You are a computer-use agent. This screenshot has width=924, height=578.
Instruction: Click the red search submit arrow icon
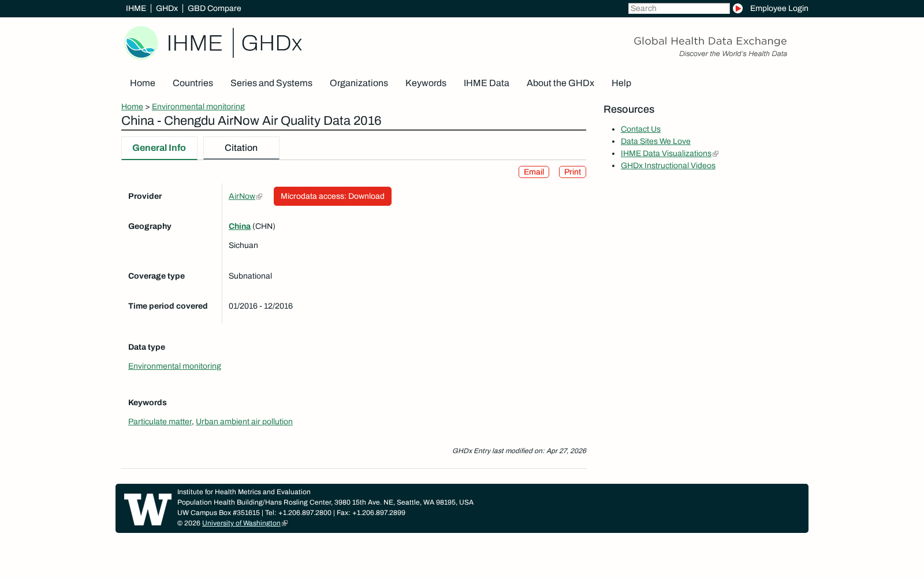coord(737,9)
